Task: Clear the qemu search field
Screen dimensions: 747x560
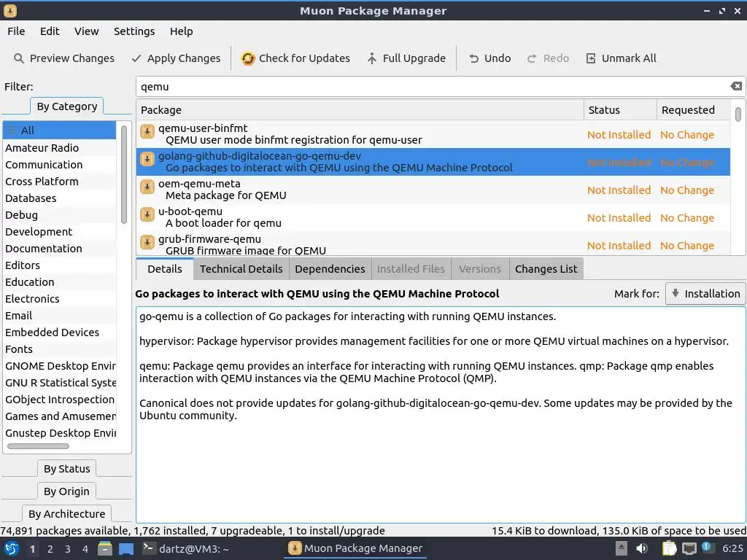Action: pyautogui.click(x=736, y=86)
